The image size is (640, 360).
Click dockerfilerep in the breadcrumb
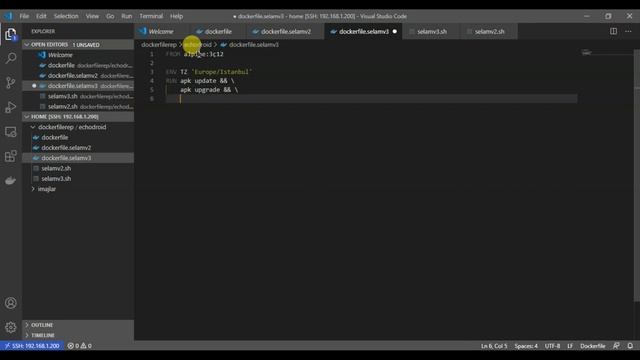tap(159, 44)
